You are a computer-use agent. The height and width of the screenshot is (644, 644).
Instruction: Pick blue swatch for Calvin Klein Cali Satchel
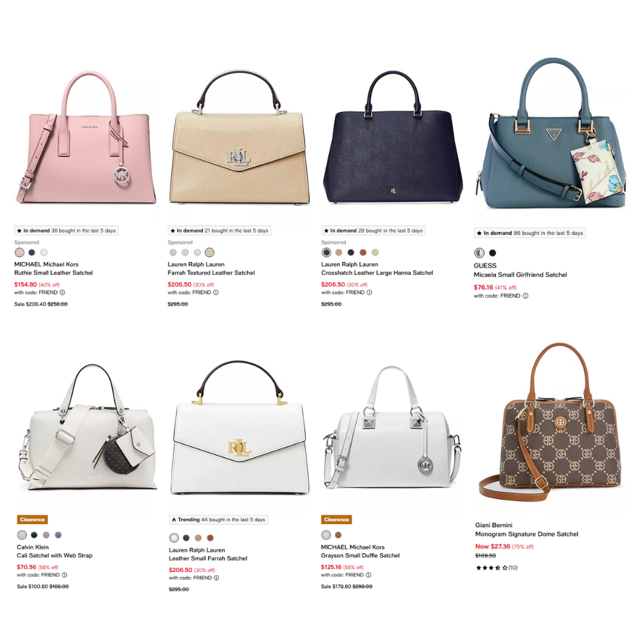pyautogui.click(x=59, y=535)
